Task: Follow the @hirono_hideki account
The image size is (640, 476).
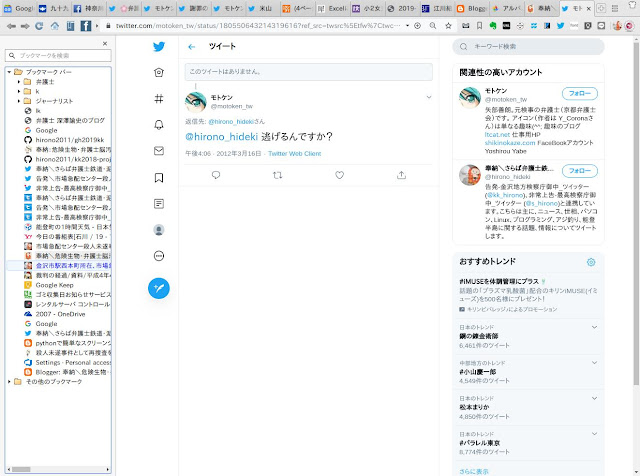Action: tap(580, 171)
